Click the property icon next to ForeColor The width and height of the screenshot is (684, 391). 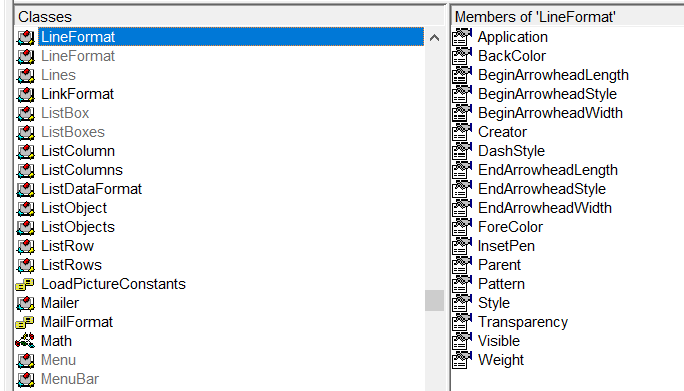click(x=462, y=227)
